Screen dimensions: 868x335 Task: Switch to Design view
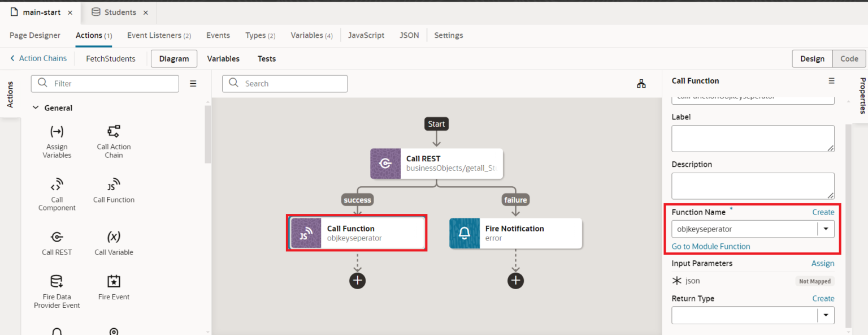tap(812, 59)
